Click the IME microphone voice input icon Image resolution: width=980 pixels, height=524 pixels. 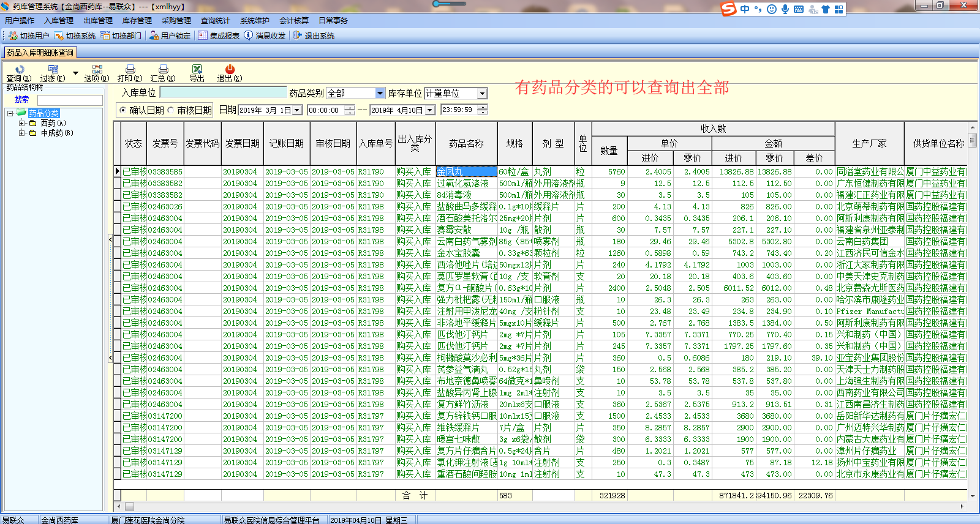tap(785, 9)
